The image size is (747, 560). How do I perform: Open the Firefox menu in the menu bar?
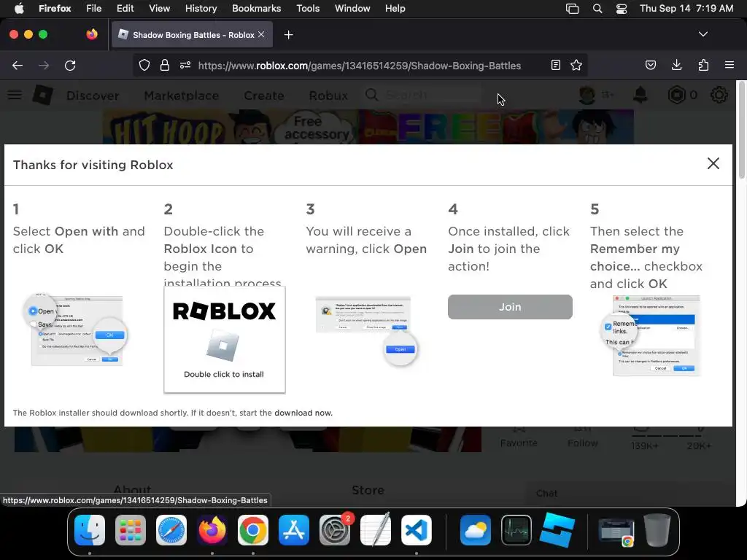[x=55, y=8]
